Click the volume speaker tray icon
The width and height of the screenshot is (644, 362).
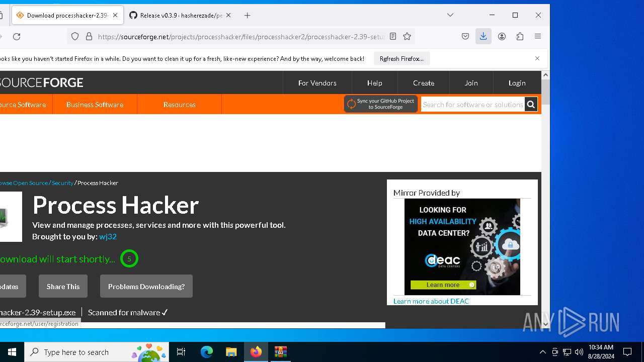tap(579, 352)
